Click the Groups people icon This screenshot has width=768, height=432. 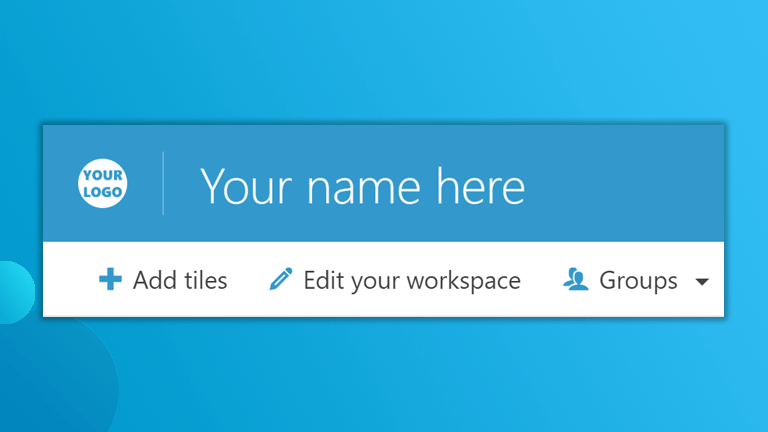pos(576,279)
